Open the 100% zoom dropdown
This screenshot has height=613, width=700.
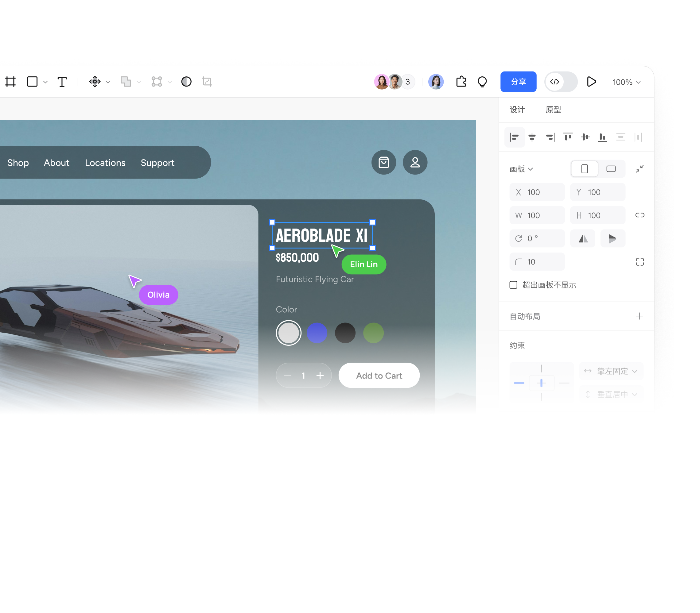pyautogui.click(x=626, y=82)
